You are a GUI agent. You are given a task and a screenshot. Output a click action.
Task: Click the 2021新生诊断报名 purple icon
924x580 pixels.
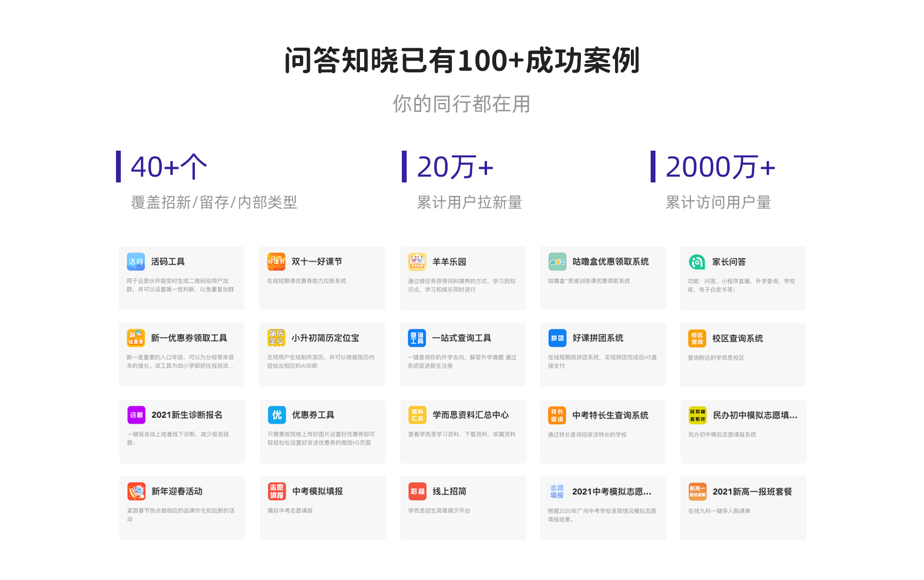pos(136,414)
